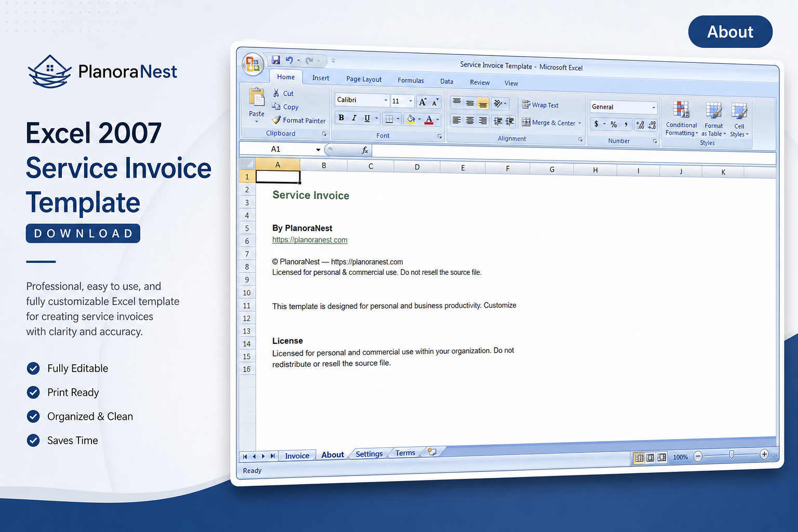Apply percent style number format
The width and height of the screenshot is (798, 532).
(x=614, y=124)
